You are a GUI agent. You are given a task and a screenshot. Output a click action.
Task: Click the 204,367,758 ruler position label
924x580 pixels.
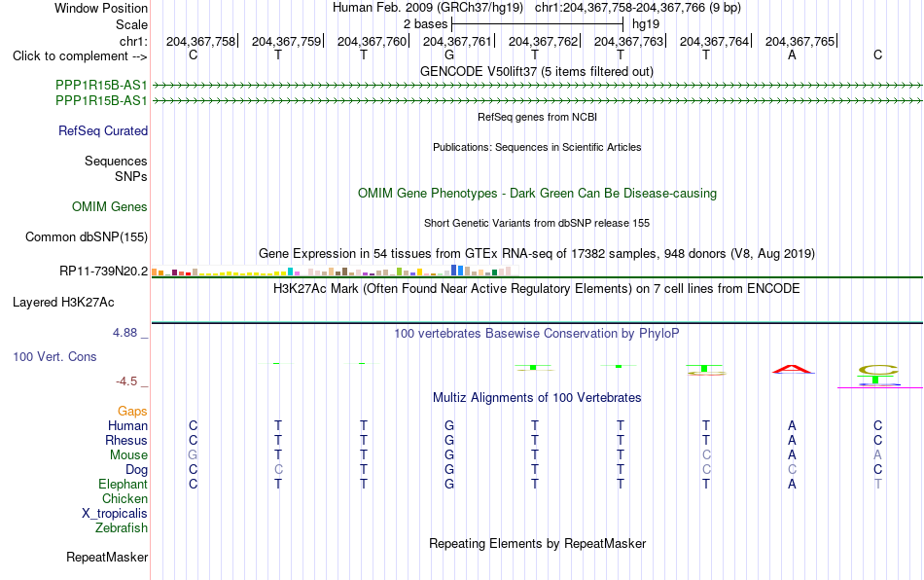(200, 41)
